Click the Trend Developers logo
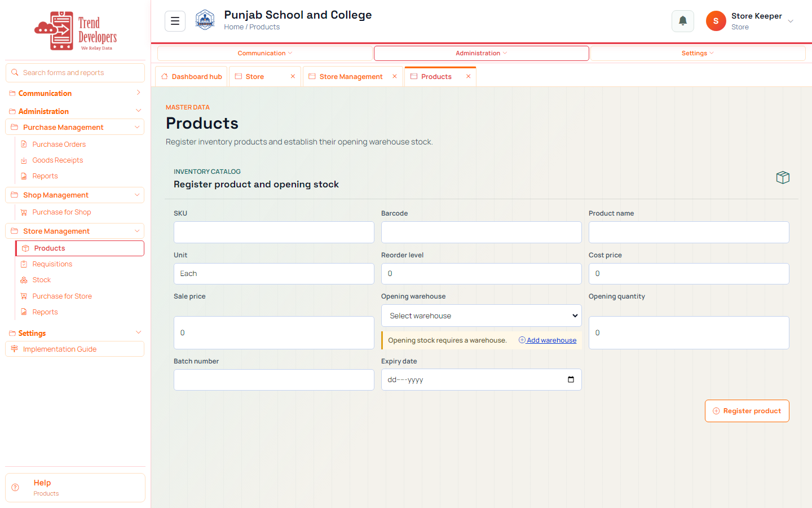Viewport: 812px width, 508px height. tap(76, 31)
